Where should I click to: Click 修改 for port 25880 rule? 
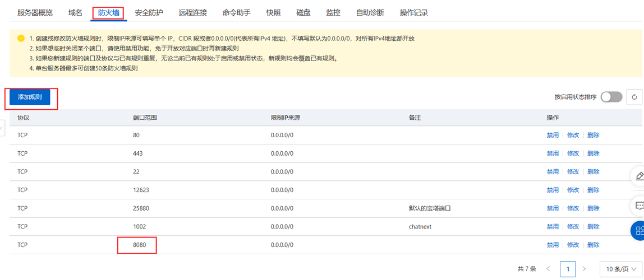point(573,208)
